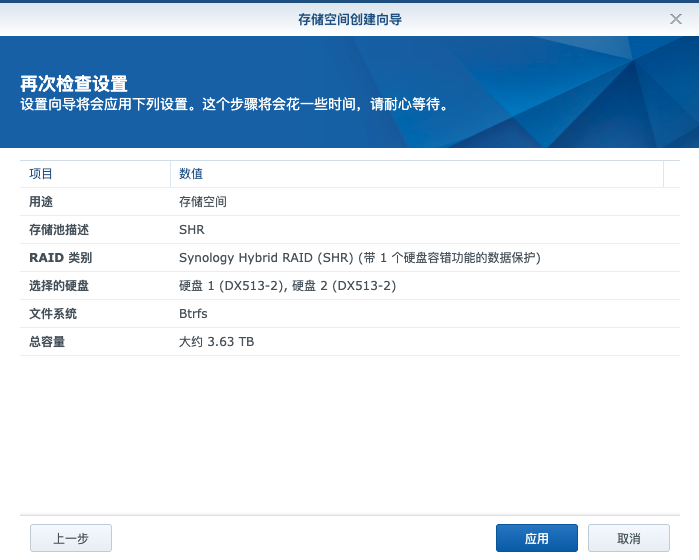Click the 存储空间创建向导 window title

tap(350, 19)
